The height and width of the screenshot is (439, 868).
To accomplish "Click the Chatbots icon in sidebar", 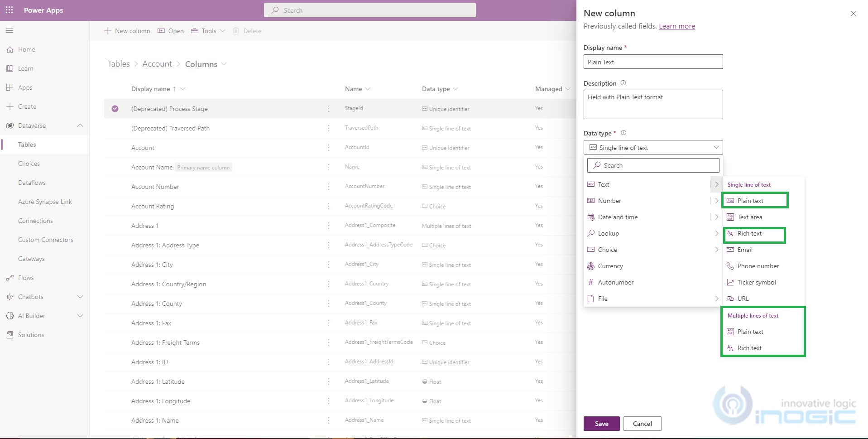I will click(x=10, y=297).
